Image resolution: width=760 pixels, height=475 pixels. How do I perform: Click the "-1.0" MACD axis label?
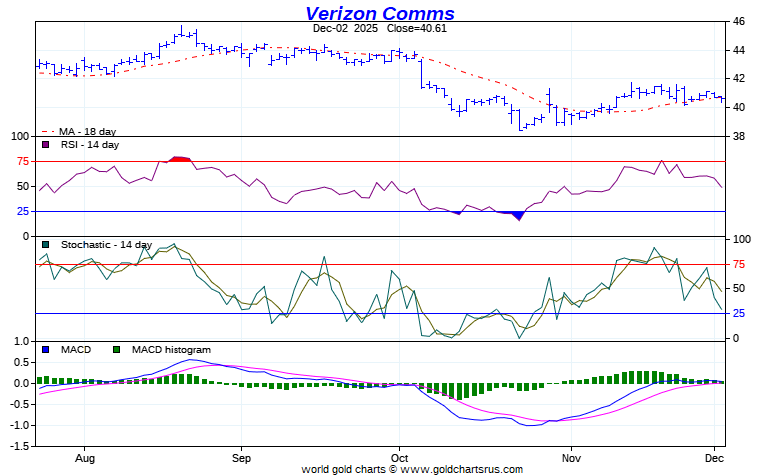tap(20, 425)
